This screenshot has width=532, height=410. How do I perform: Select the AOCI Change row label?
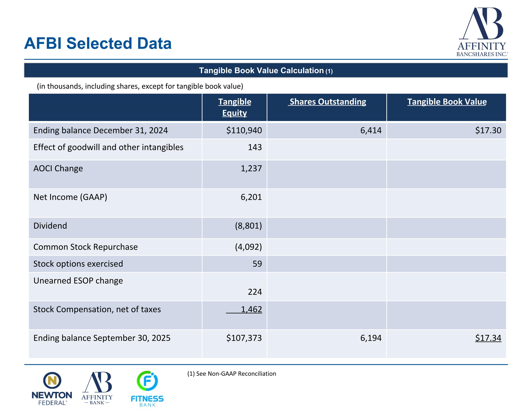point(58,168)
